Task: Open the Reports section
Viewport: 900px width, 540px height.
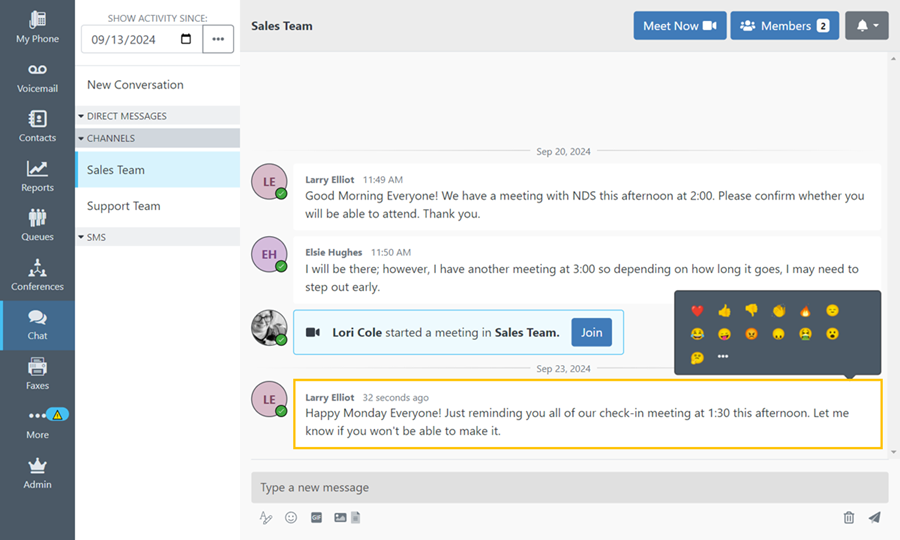Action: coord(37,176)
